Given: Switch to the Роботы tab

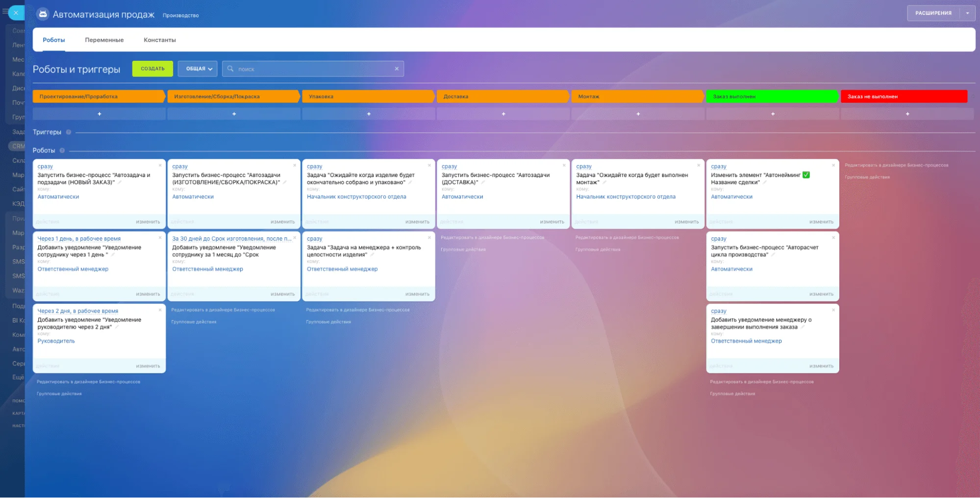Looking at the screenshot, I should tap(54, 40).
